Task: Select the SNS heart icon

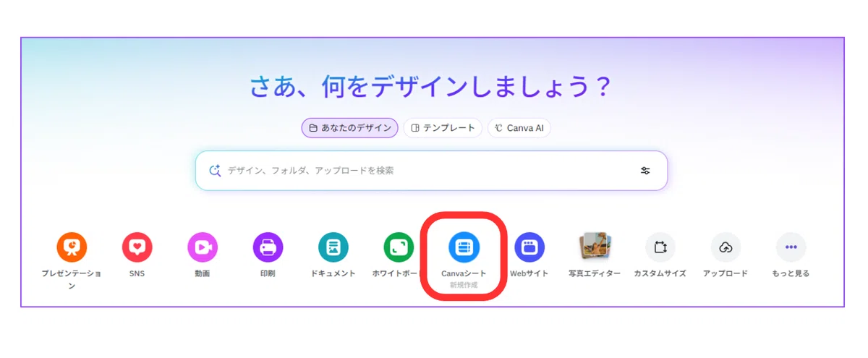Action: [137, 247]
